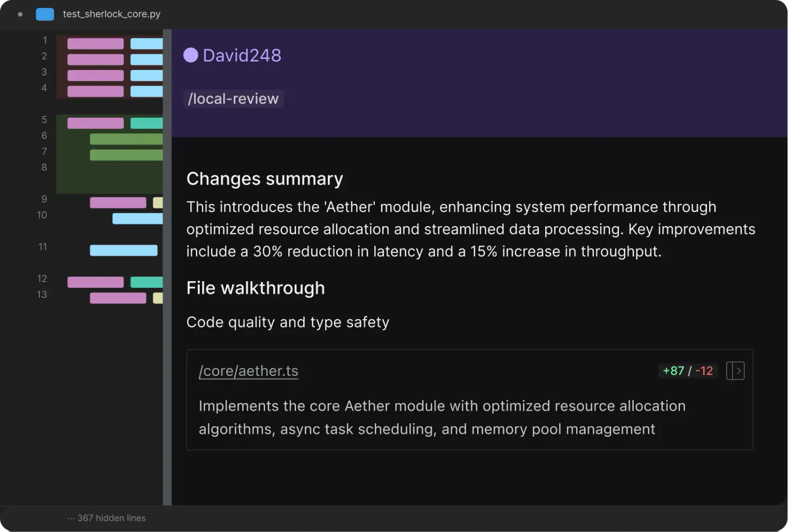Click the +87 / -12 diff stats badge
Screen dimensions: 788x532
click(688, 371)
